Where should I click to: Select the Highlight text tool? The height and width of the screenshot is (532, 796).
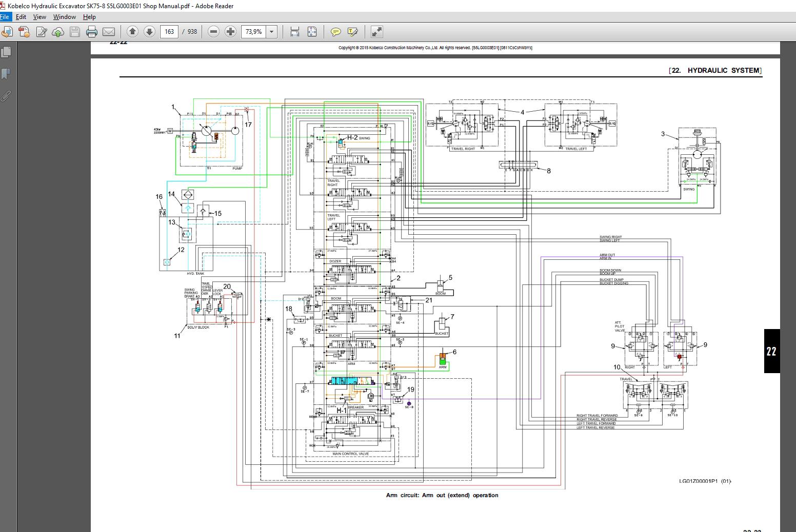352,32
